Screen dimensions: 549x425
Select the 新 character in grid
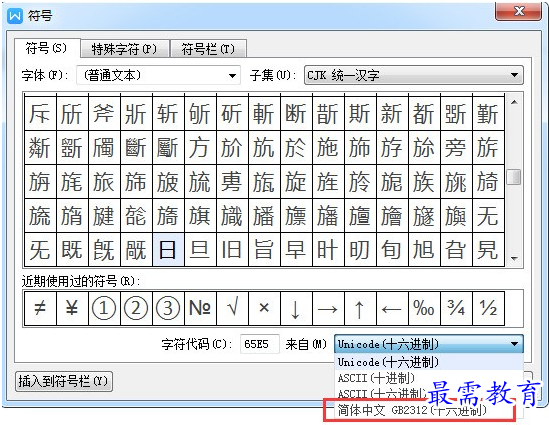tap(392, 113)
